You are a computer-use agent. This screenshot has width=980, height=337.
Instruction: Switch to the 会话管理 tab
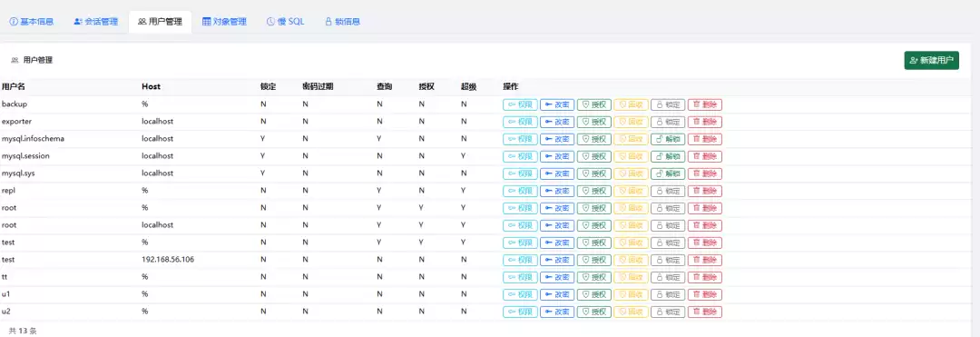click(x=95, y=21)
